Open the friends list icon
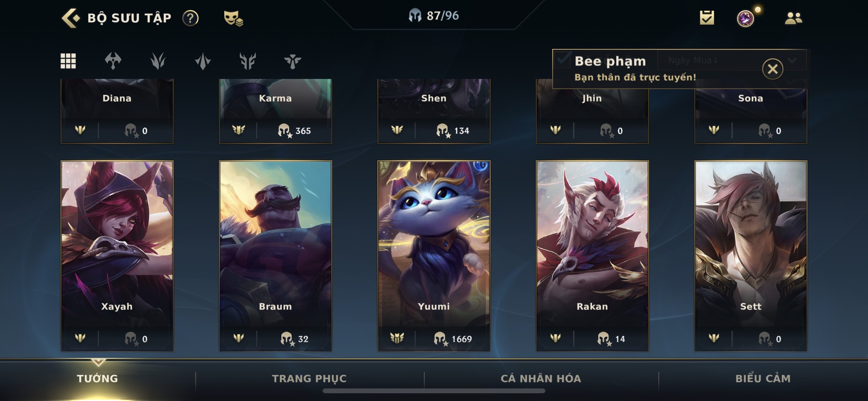Viewport: 868px width, 401px height. (x=793, y=18)
